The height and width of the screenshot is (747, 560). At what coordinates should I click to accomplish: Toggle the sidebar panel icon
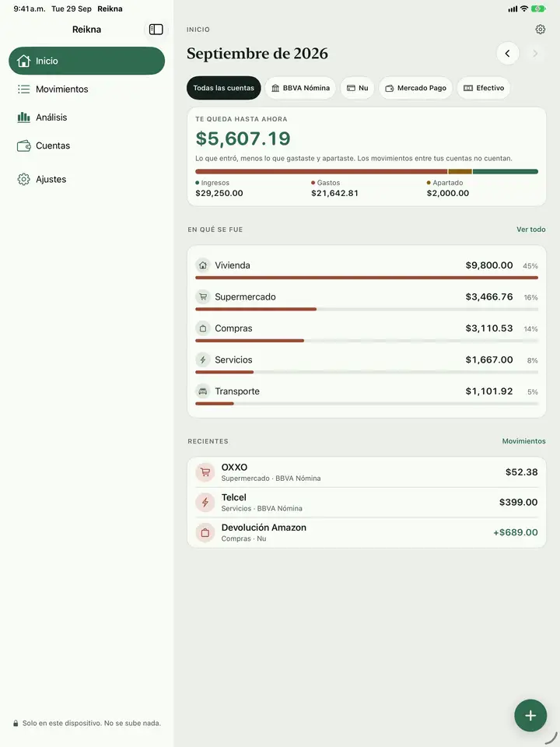(x=156, y=30)
